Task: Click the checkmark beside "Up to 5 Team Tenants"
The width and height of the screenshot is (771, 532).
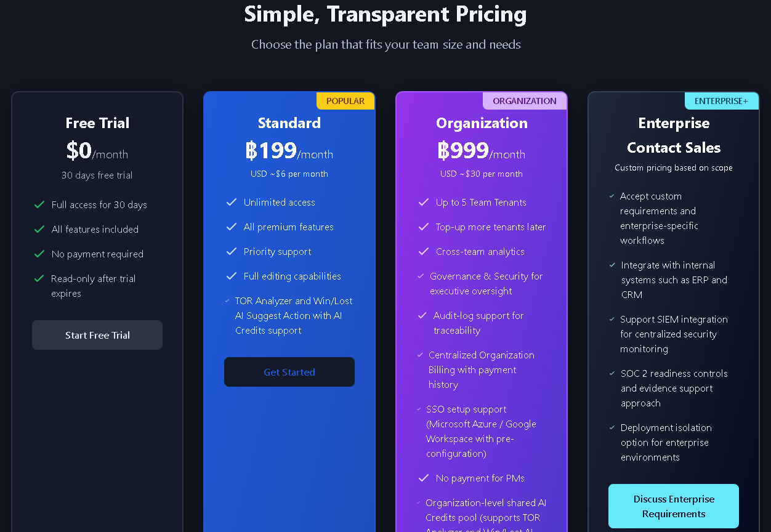Action: pyautogui.click(x=424, y=202)
